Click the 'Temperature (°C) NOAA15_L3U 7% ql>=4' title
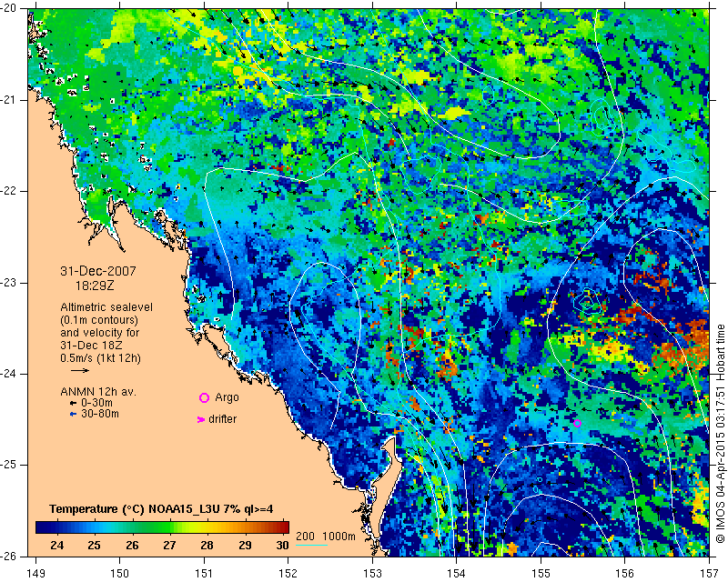The height and width of the screenshot is (582, 728). click(x=161, y=509)
